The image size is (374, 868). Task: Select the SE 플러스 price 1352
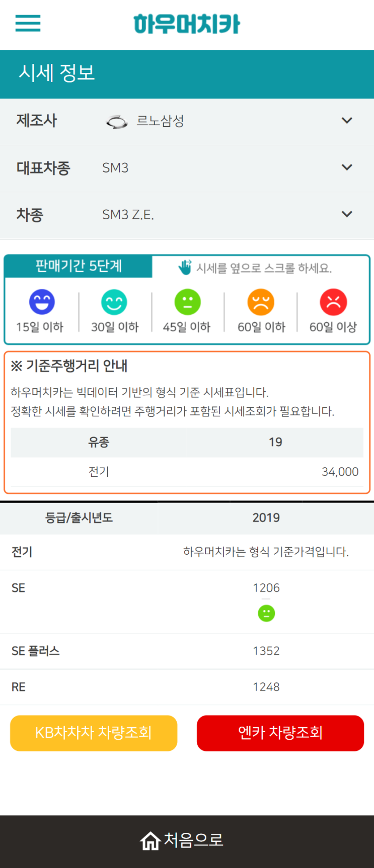click(266, 651)
